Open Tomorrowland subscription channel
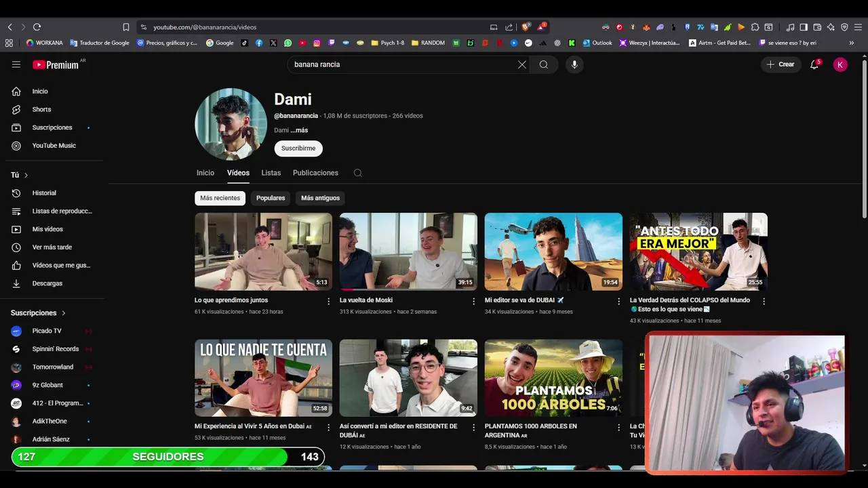 point(52,367)
